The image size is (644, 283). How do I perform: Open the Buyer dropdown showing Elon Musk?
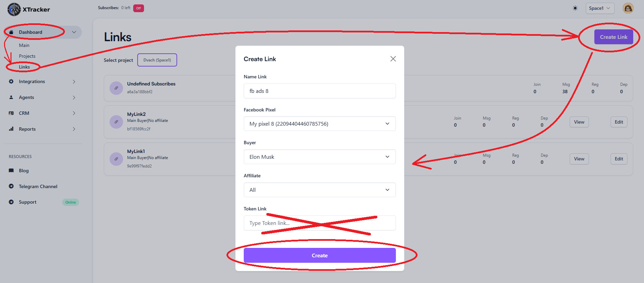click(319, 157)
